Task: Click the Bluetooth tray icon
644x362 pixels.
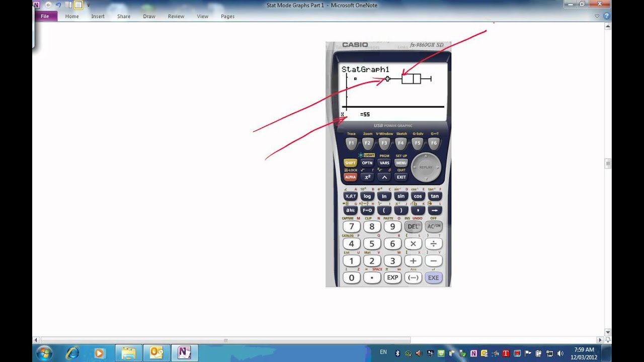Action: coord(397,353)
